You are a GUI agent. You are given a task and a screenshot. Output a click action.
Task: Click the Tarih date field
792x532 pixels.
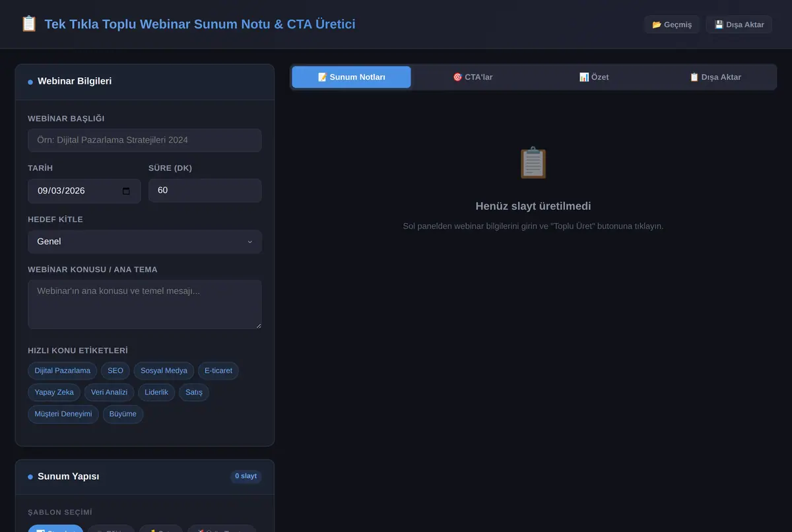click(84, 191)
